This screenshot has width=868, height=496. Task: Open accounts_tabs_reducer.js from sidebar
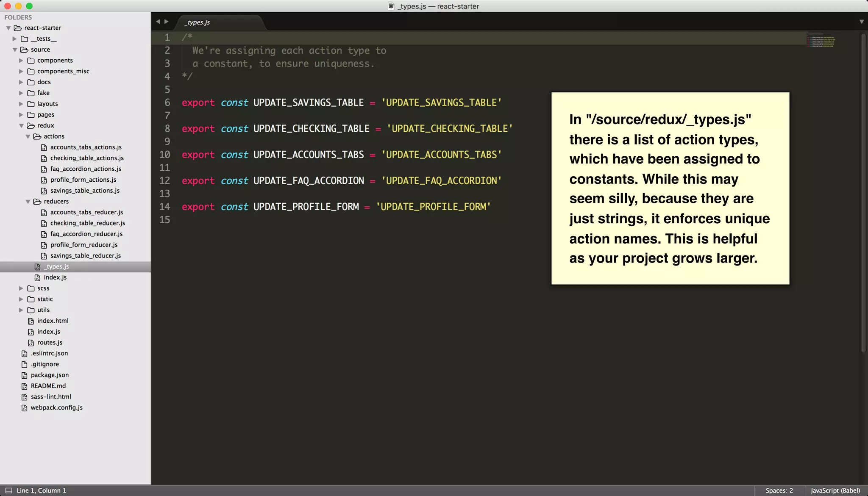(x=86, y=213)
